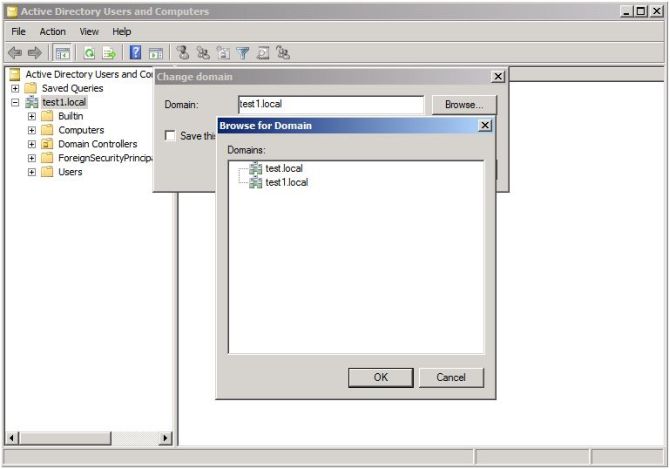Viewport: 670px width, 469px height.
Task: Select the test1.local label in console tree
Action: point(64,102)
